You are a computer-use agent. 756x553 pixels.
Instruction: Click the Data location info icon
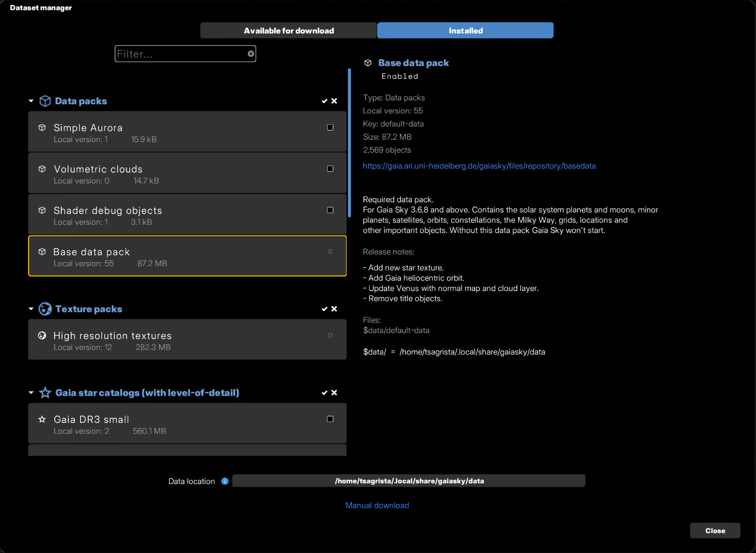click(x=225, y=481)
